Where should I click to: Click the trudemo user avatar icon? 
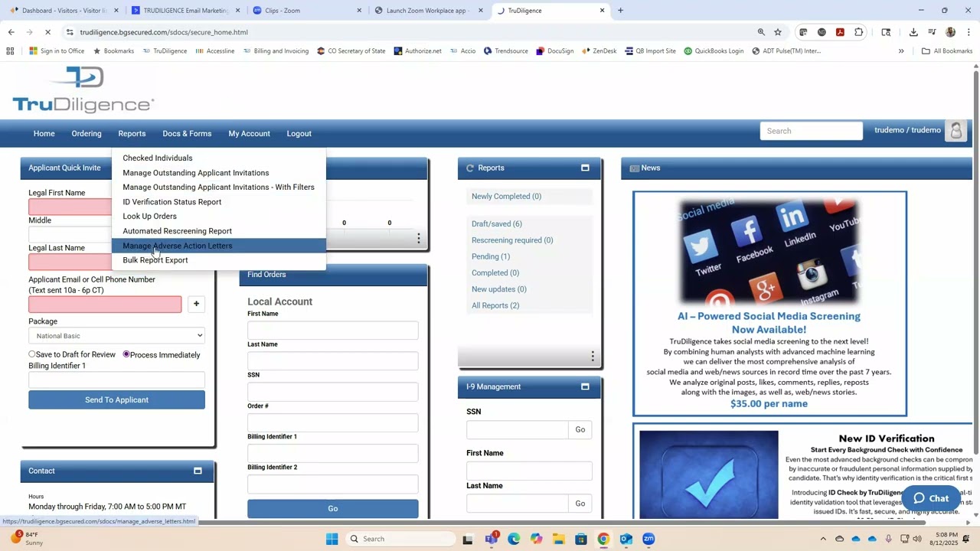(x=955, y=131)
